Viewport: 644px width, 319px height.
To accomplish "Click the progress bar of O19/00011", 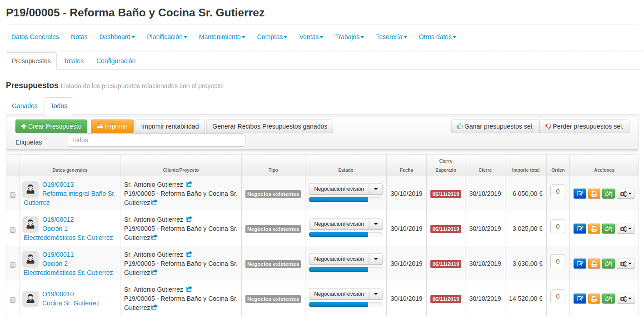I will (x=345, y=269).
